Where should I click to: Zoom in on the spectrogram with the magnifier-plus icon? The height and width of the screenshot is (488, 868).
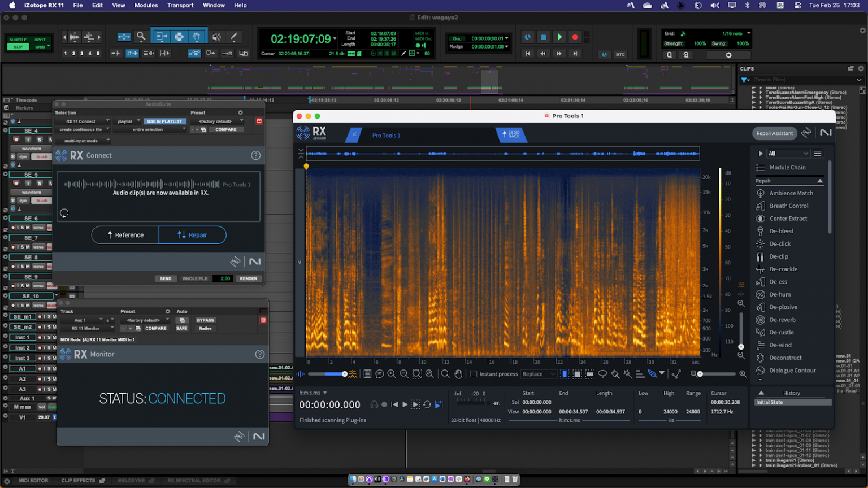click(x=392, y=374)
